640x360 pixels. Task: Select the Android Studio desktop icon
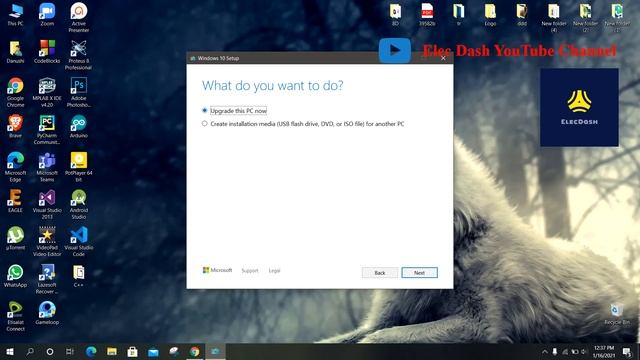tap(78, 204)
